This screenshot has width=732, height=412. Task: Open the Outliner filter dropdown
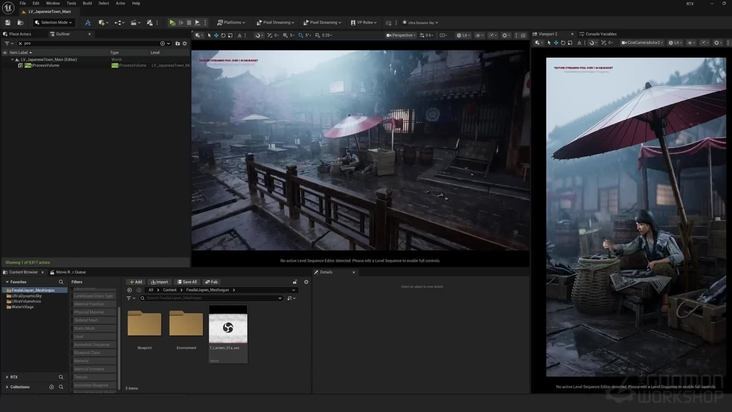(9, 43)
